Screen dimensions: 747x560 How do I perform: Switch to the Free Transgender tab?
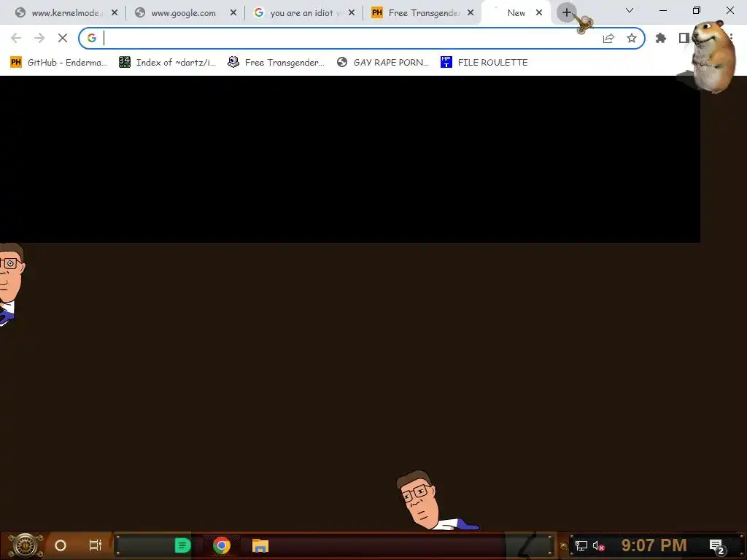[423, 13]
